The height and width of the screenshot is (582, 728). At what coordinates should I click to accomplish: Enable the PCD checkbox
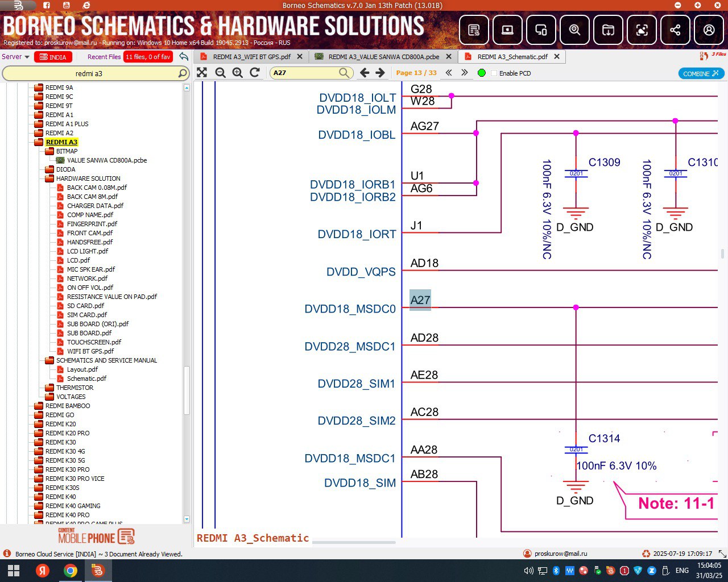click(x=494, y=73)
